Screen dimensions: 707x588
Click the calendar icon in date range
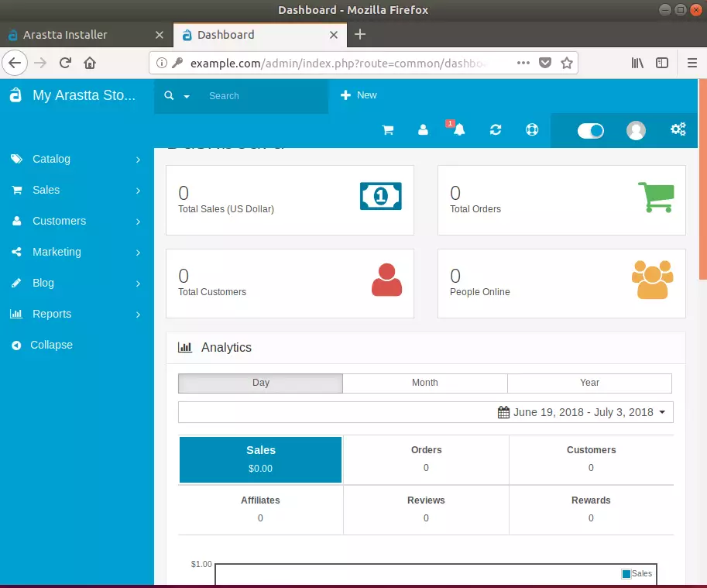(x=503, y=412)
